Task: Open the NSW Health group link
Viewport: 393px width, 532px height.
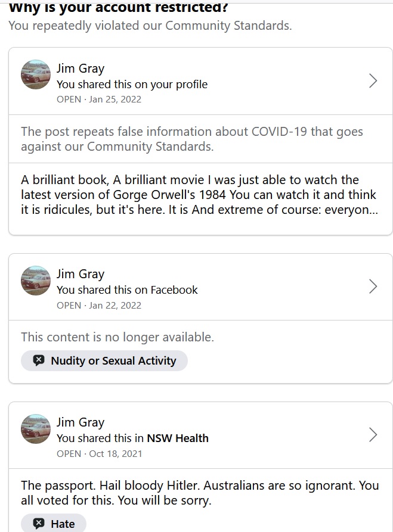Action: tap(178, 438)
